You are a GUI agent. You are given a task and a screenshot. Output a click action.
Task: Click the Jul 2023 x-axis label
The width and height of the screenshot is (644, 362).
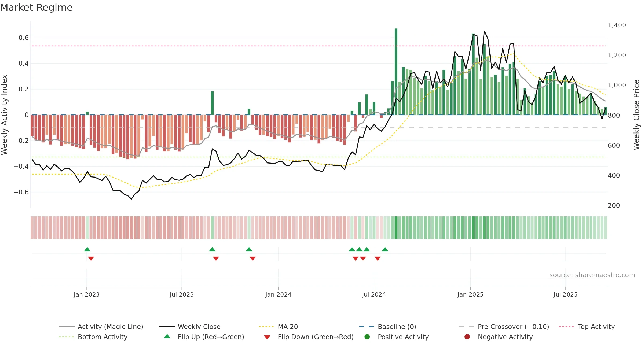pyautogui.click(x=182, y=294)
